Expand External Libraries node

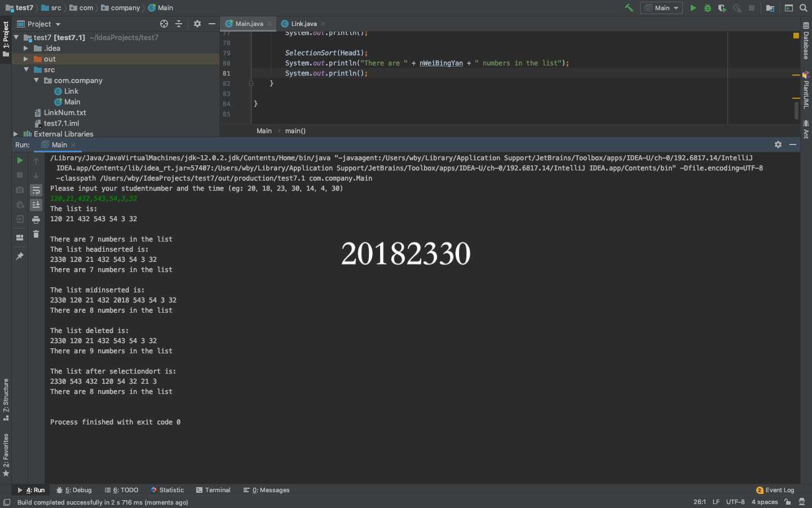pos(16,134)
